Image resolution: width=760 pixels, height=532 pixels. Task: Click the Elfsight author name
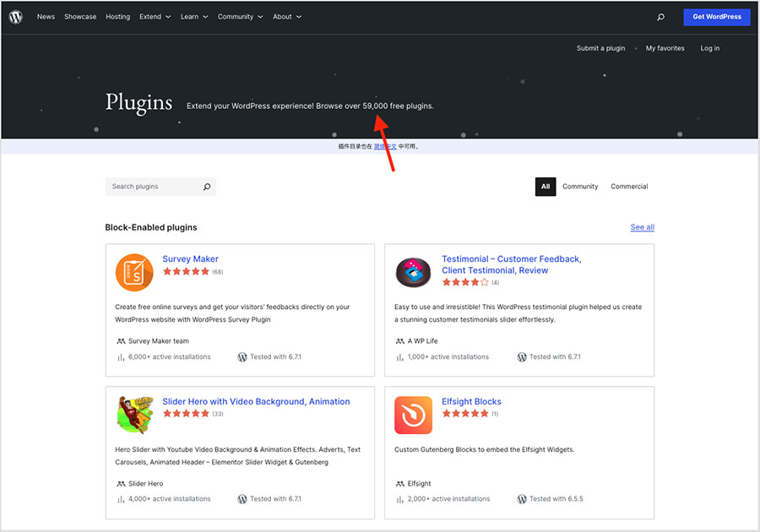point(419,484)
